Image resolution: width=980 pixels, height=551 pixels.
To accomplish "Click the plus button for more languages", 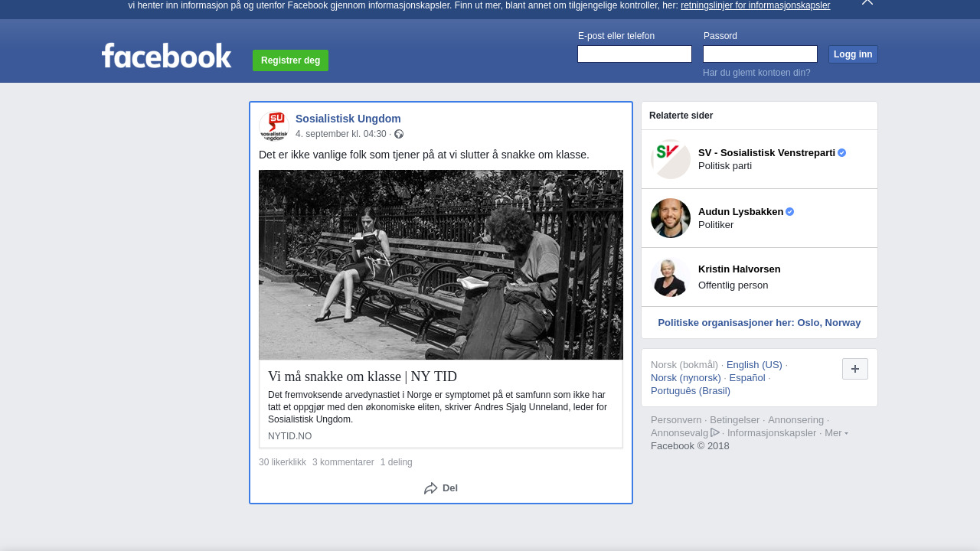I will (855, 369).
